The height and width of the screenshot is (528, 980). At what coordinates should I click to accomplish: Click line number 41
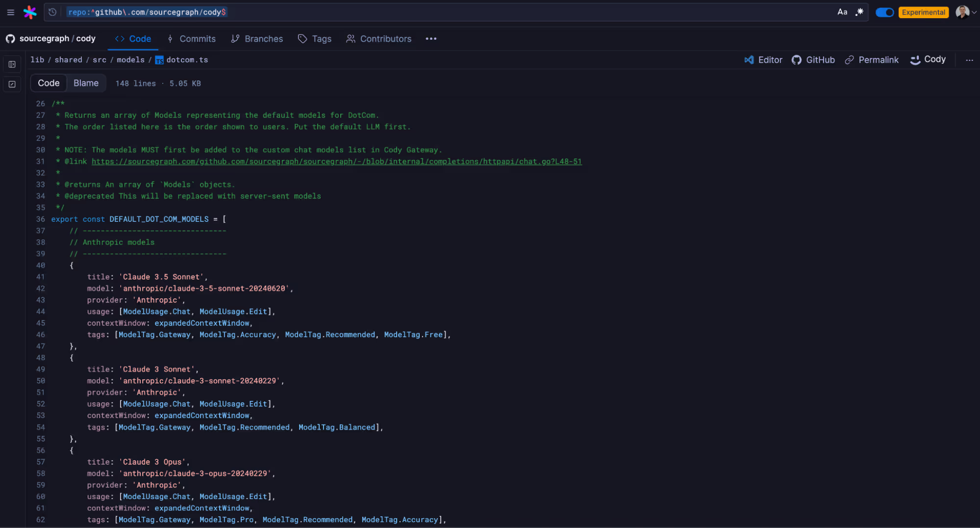tap(40, 277)
